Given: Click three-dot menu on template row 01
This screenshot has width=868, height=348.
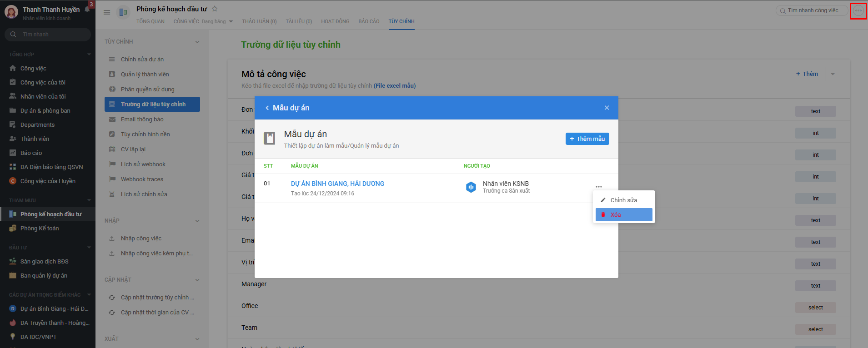Looking at the screenshot, I should click(599, 187).
